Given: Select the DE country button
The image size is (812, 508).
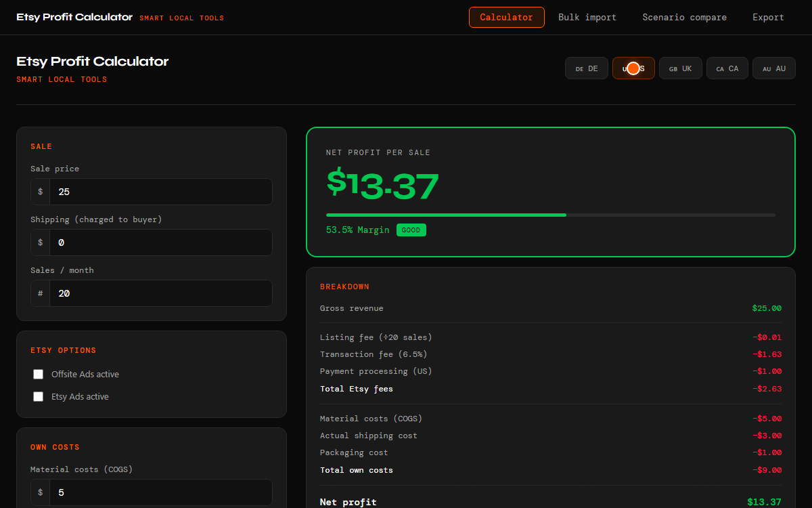Looking at the screenshot, I should pyautogui.click(x=587, y=68).
